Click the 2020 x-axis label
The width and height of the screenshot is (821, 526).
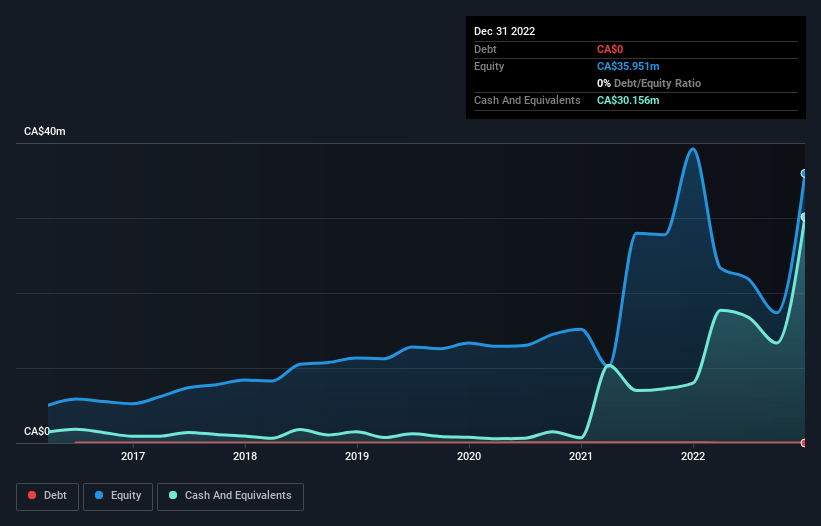click(469, 456)
